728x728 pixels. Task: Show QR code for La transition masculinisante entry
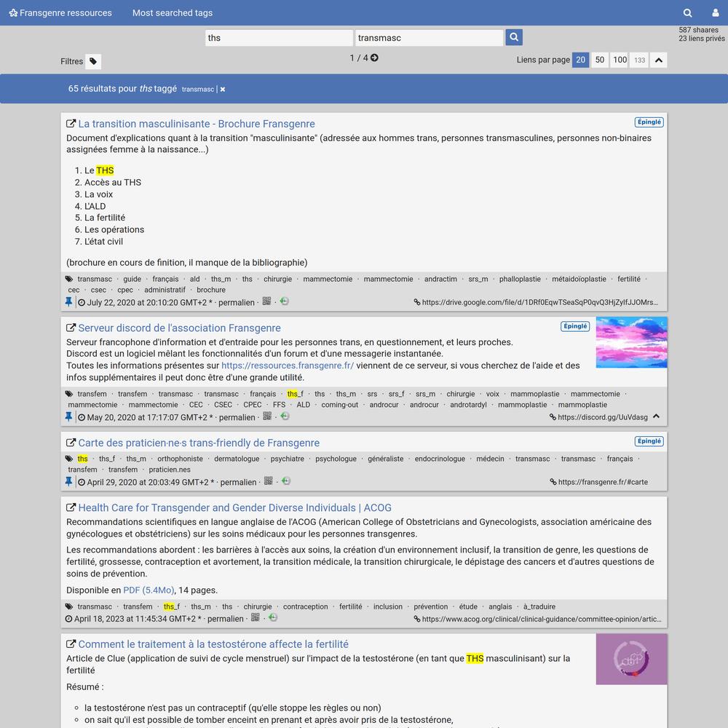pyautogui.click(x=266, y=301)
